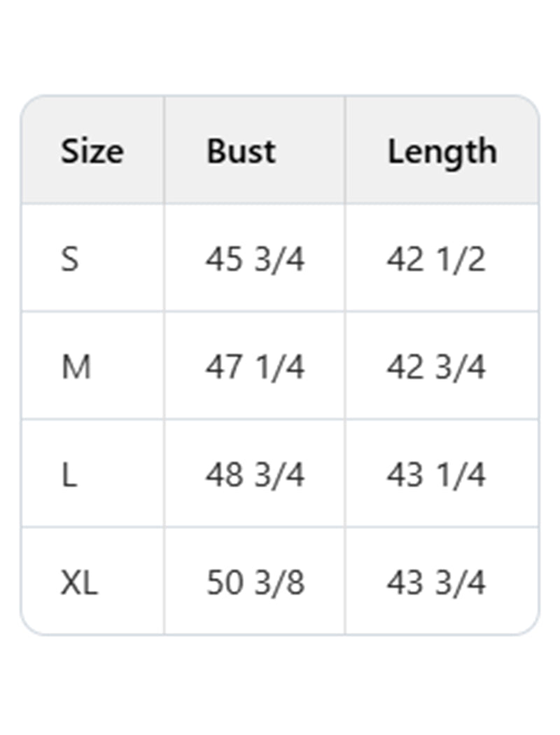Click the 47 1/4 bust measurement cell

pyautogui.click(x=255, y=367)
